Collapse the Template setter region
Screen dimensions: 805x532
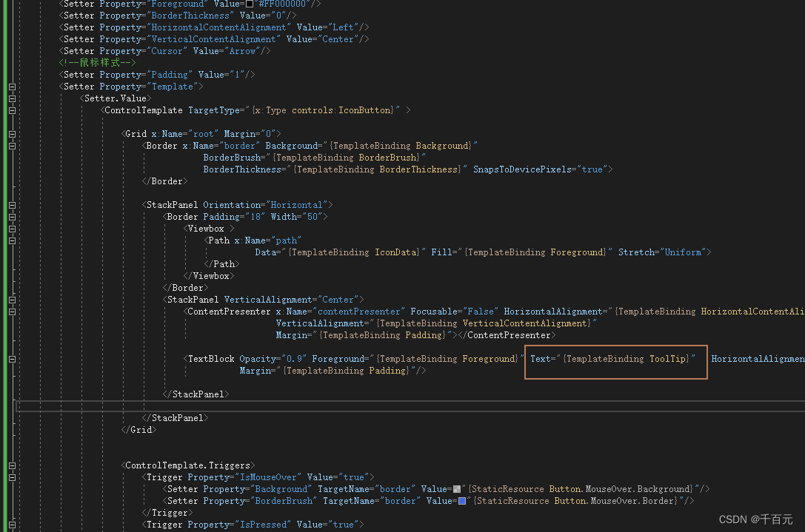pyautogui.click(x=12, y=86)
